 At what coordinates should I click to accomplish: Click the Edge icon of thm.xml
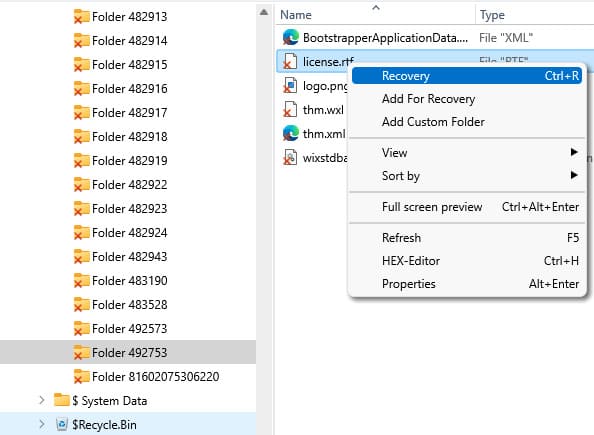click(x=291, y=133)
